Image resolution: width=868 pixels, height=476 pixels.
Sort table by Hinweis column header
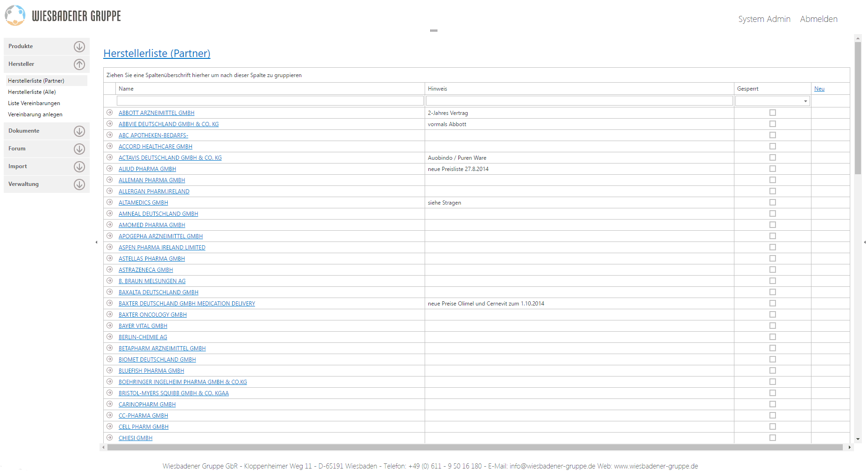pyautogui.click(x=579, y=89)
